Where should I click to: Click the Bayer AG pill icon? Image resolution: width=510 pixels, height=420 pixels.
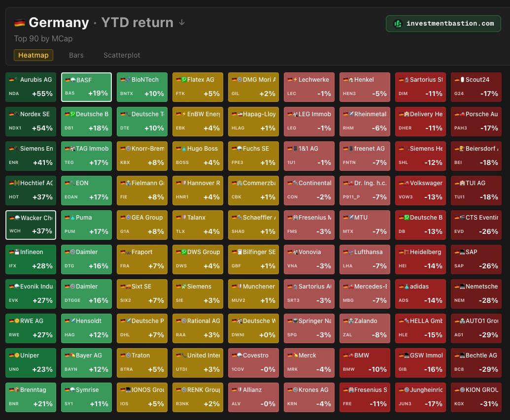(x=73, y=355)
